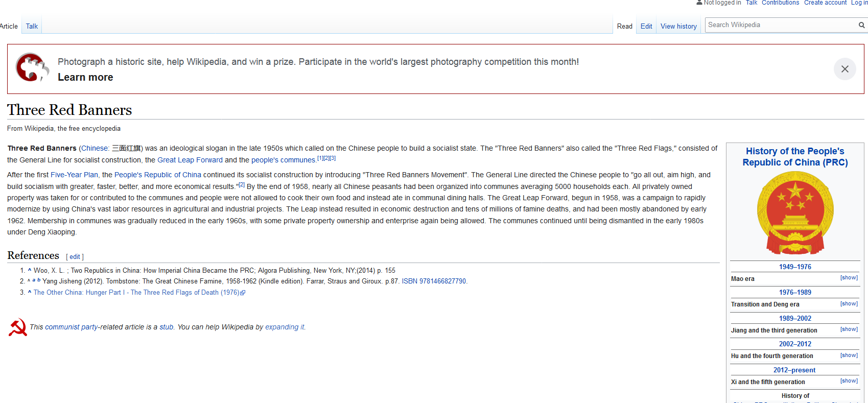Viewport: 868px width, 403px height.
Task: Open the Contributions link
Action: 780,3
